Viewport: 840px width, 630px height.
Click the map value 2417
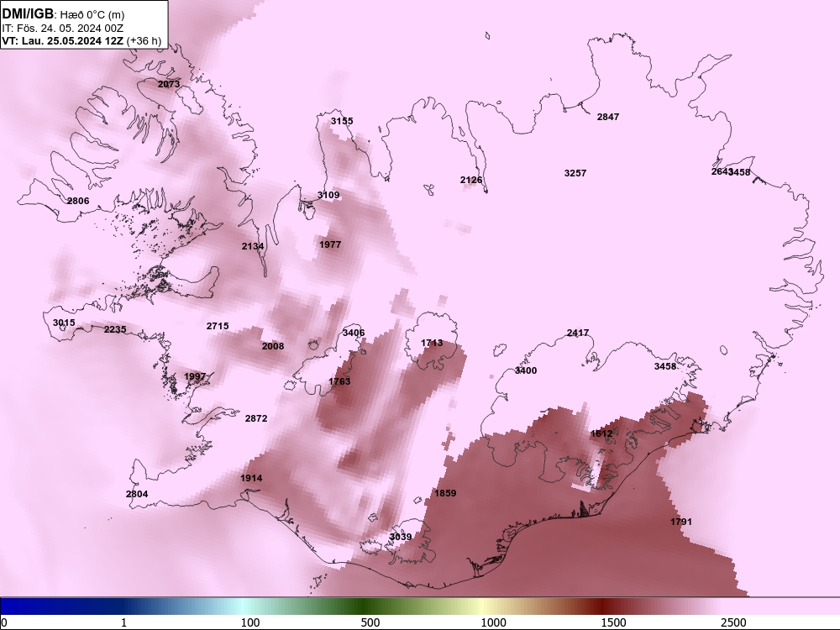(578, 333)
